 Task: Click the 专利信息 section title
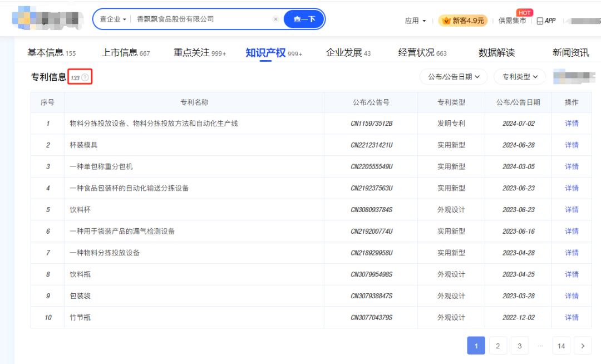pyautogui.click(x=48, y=77)
